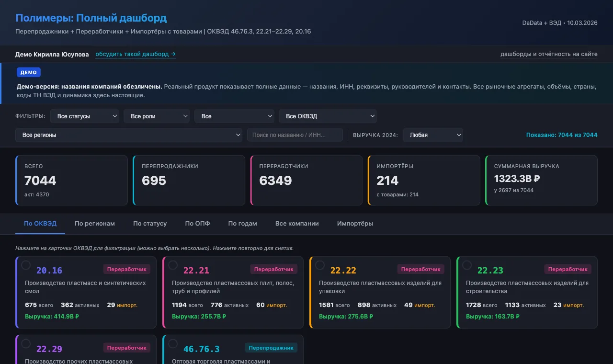Tick the selection circle on the 46.76.3 card
This screenshot has width=613, height=364.
point(173,344)
